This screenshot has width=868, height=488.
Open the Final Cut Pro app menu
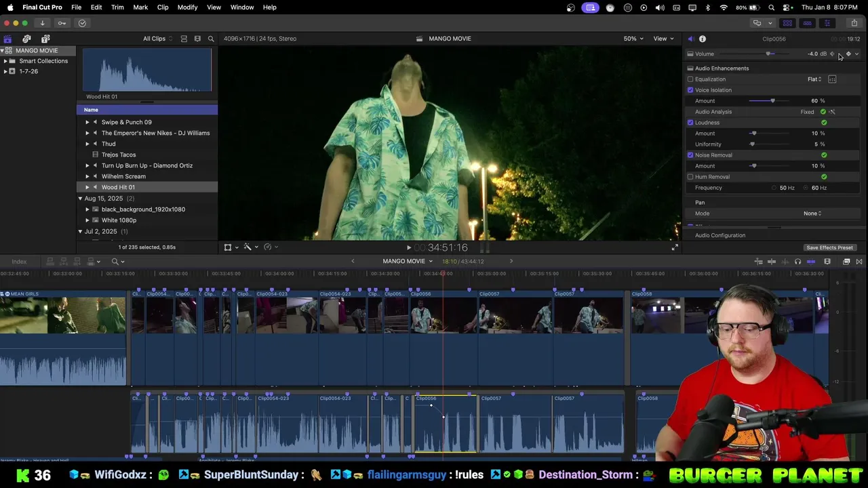tap(42, 7)
